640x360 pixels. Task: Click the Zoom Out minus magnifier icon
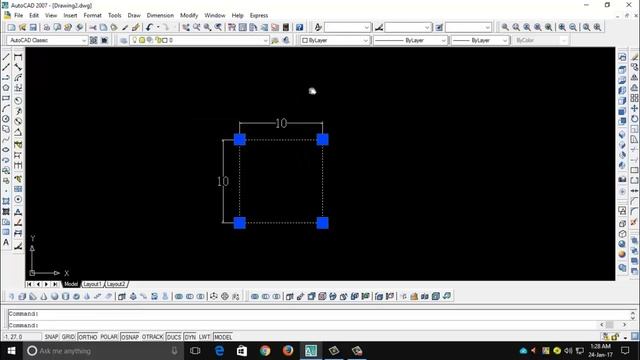(573, 27)
